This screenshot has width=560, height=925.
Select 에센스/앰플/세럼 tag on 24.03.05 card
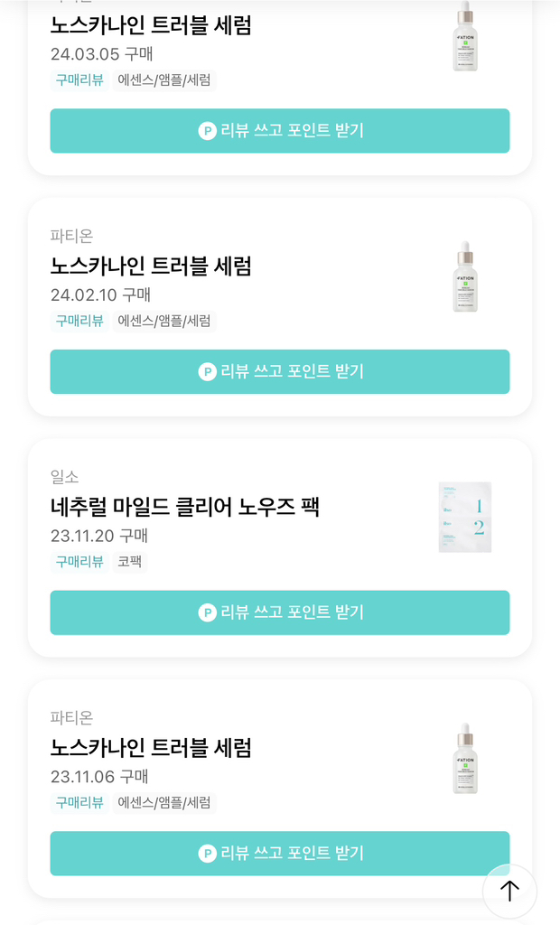point(164,80)
